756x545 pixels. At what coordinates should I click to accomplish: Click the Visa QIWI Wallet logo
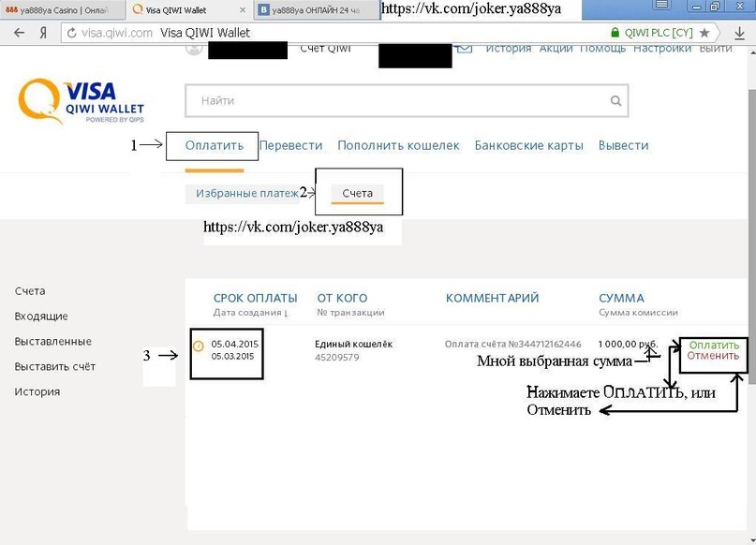(x=81, y=101)
